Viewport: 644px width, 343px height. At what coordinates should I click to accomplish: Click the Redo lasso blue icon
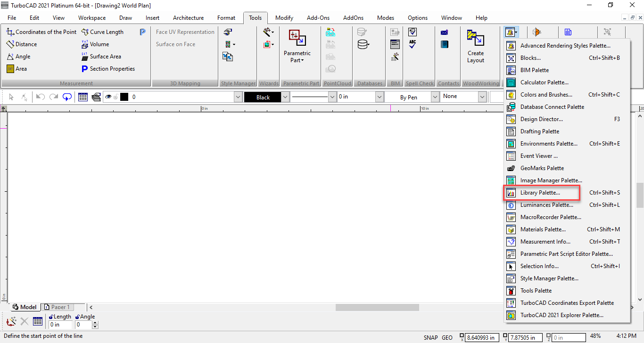click(x=67, y=97)
